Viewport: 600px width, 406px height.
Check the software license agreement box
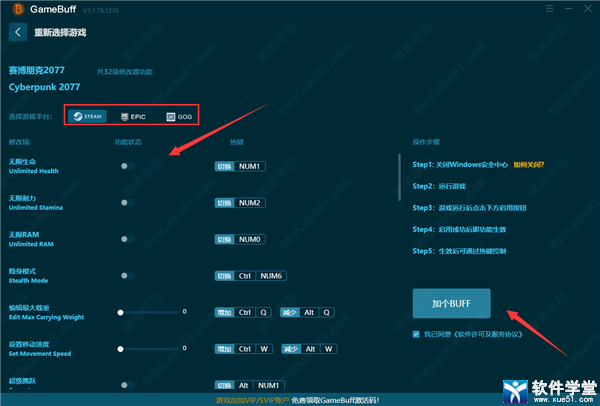(x=416, y=335)
